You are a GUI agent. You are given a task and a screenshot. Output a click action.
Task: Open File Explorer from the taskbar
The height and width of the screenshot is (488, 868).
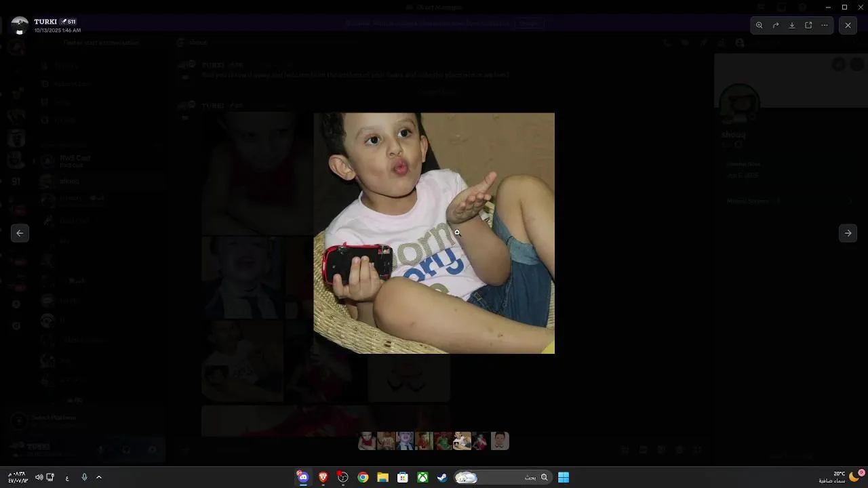[x=383, y=477]
